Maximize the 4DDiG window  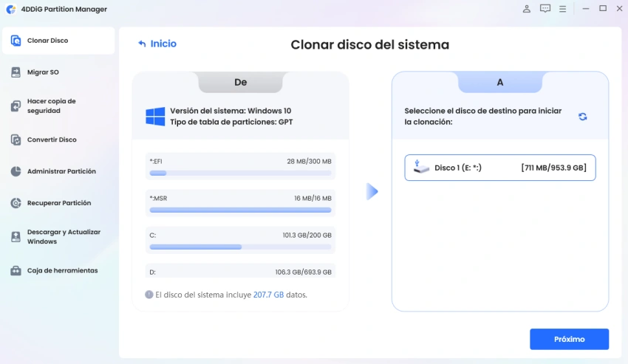tap(602, 8)
